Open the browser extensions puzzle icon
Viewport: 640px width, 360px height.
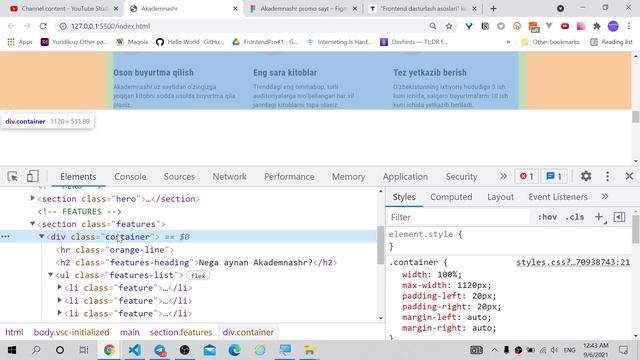tap(597, 26)
